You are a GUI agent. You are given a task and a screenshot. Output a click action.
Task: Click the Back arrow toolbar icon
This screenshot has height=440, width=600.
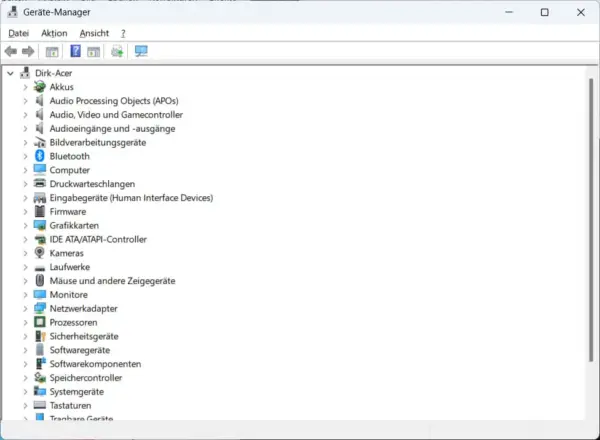(x=11, y=51)
